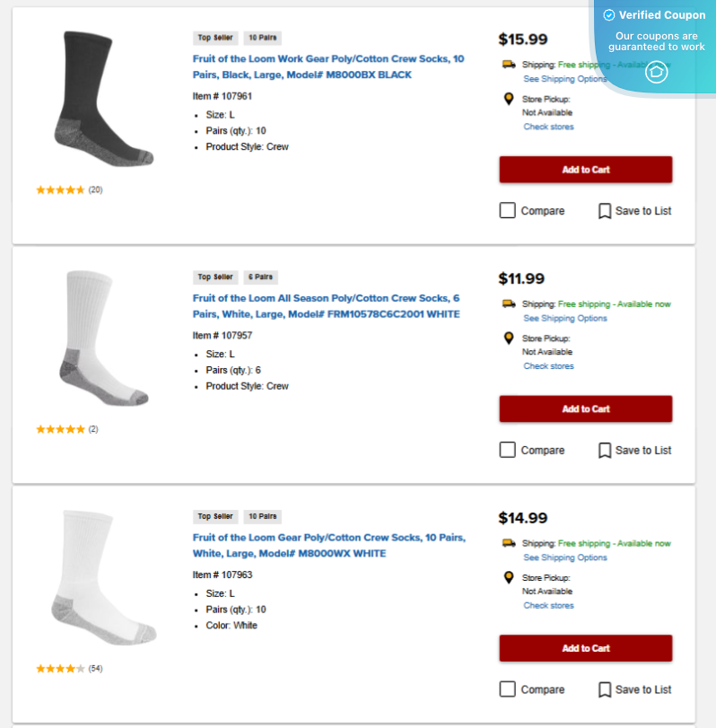Click shipping truck icon for $11.99 socks
The image size is (716, 728).
[509, 304]
